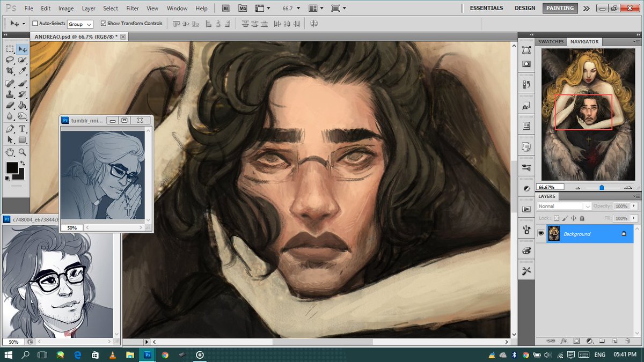This screenshot has height=362, width=644.
Task: Reset to default foreground and background colors
Action: [8, 180]
